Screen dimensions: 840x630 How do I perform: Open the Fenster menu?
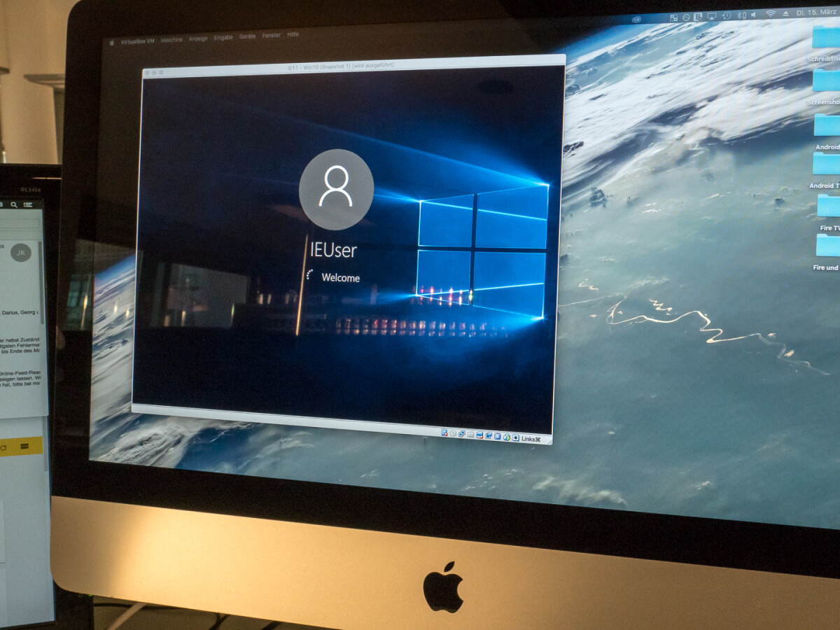[x=272, y=36]
